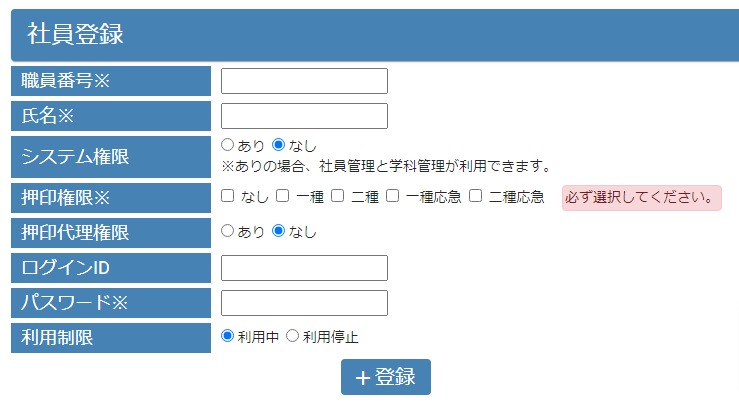The image size is (739, 412).
Task: Focus the ログインID input field
Action: click(304, 268)
